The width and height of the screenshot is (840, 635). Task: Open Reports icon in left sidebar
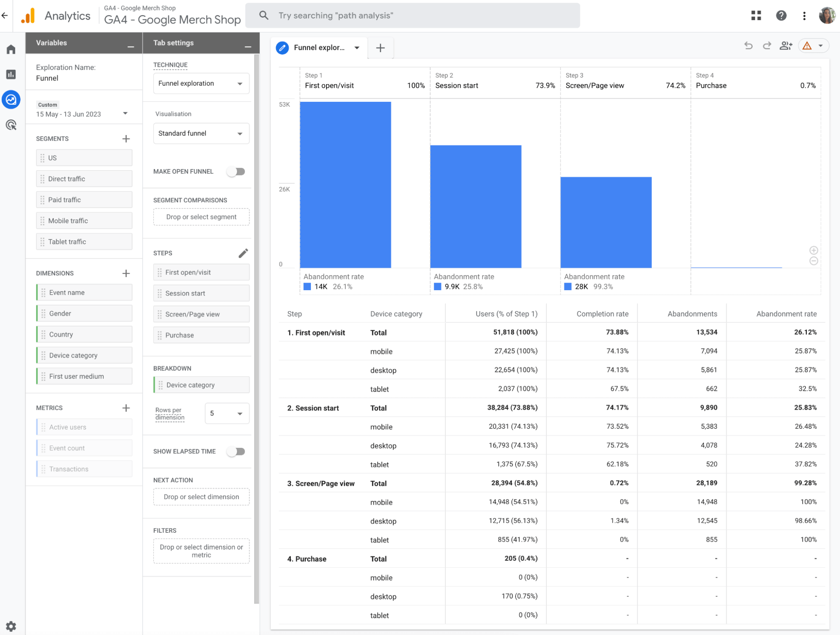11,74
